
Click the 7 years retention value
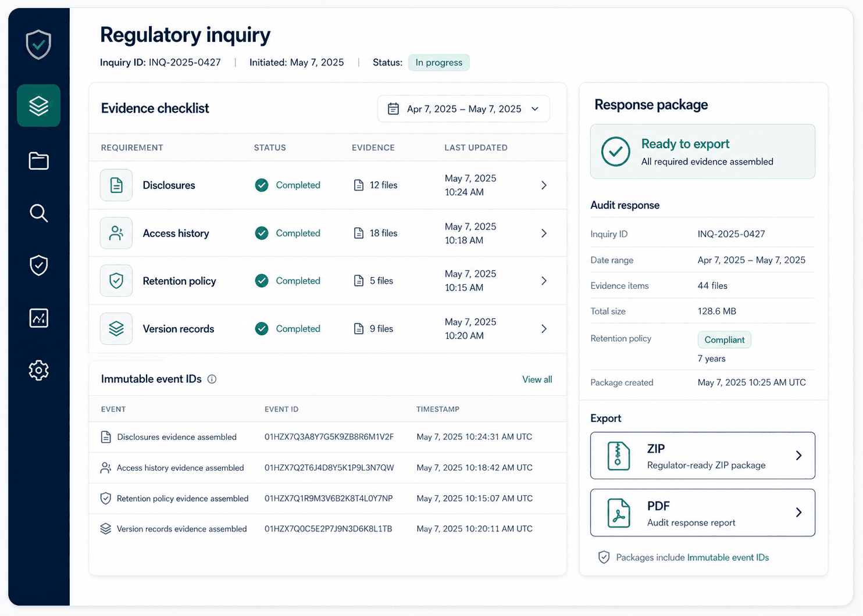tap(711, 359)
